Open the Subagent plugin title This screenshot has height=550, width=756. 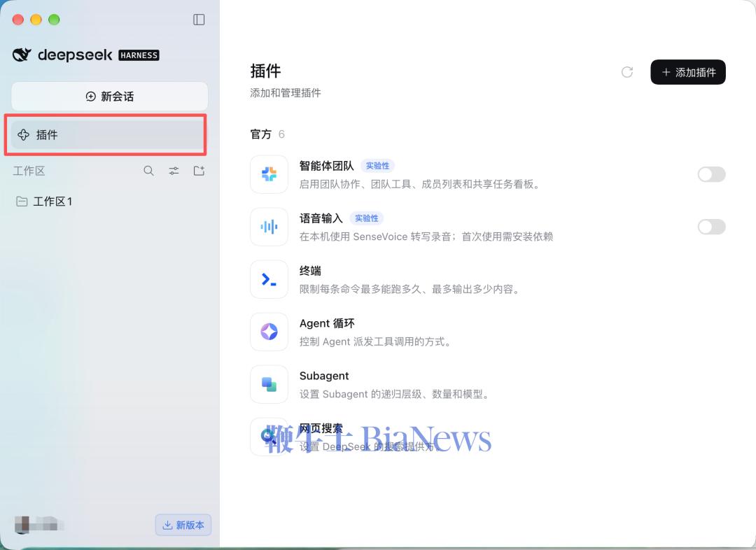tap(324, 376)
